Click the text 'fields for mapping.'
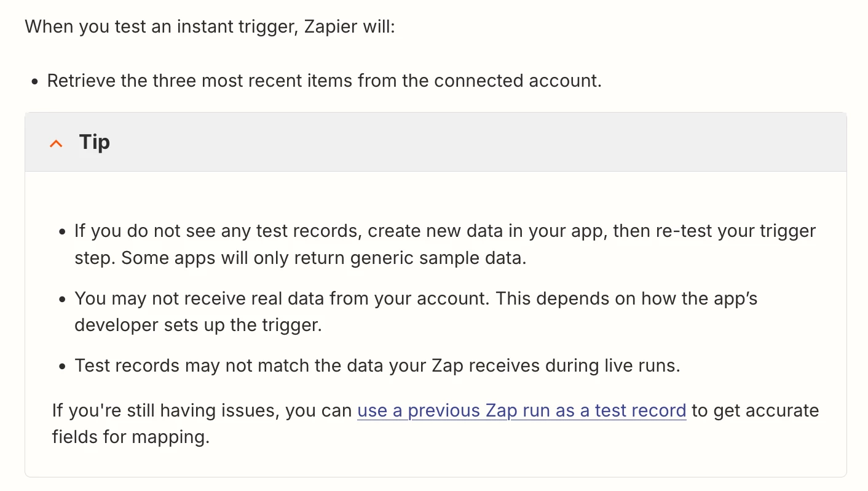The height and width of the screenshot is (491, 868). point(131,437)
